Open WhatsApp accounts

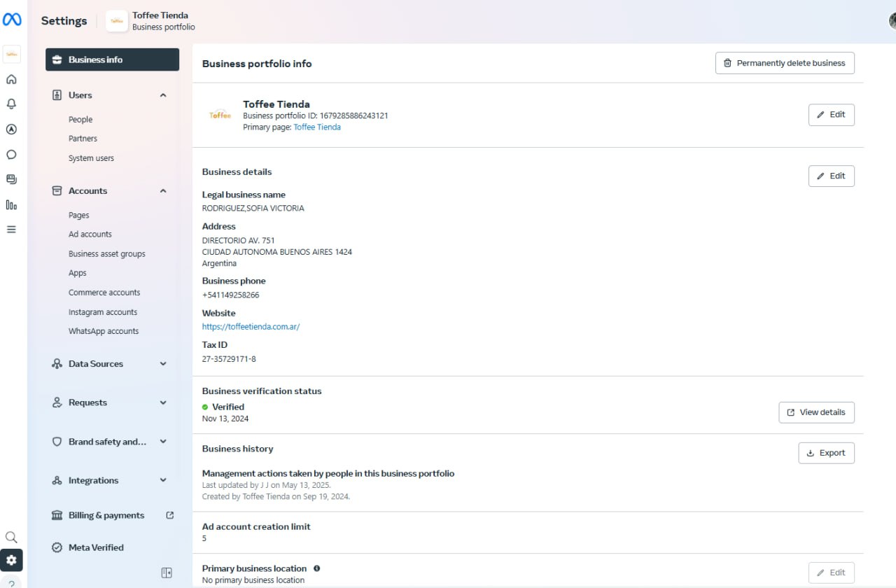pyautogui.click(x=104, y=331)
